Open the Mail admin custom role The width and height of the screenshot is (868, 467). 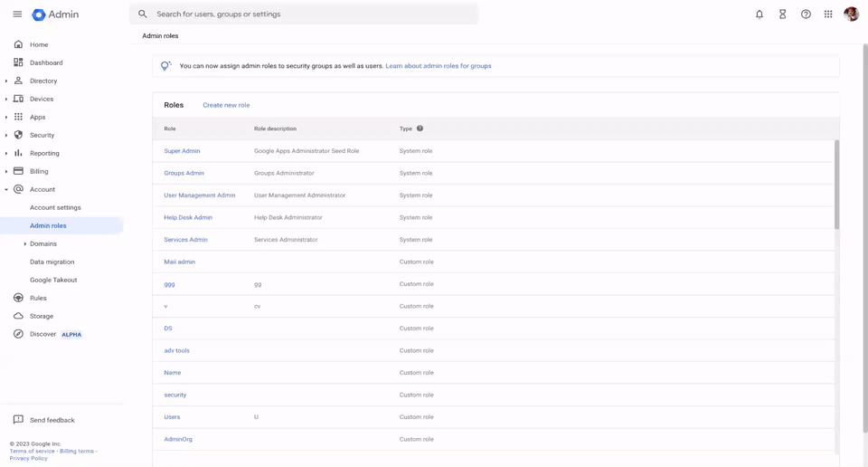click(x=179, y=262)
